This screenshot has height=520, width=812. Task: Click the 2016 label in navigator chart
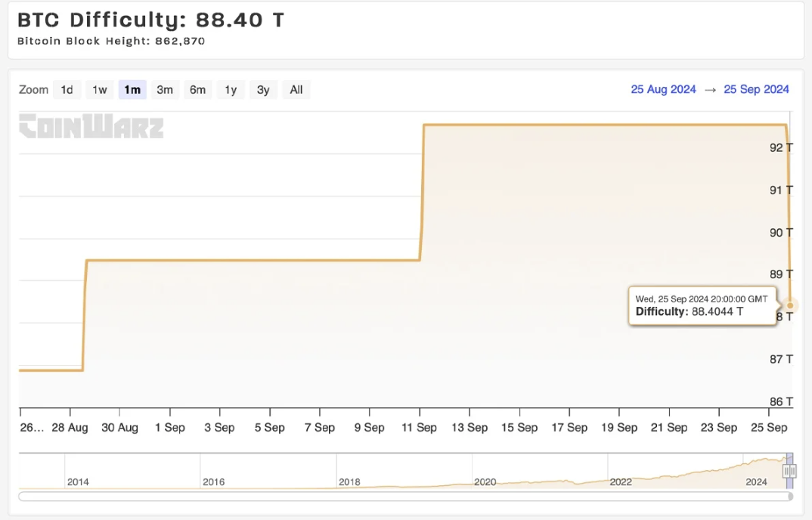click(x=213, y=481)
